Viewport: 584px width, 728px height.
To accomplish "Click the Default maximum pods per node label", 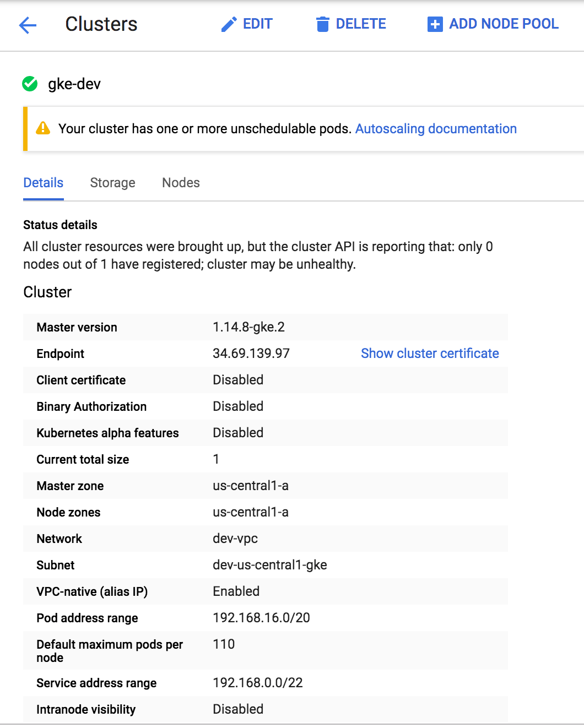I will click(110, 651).
